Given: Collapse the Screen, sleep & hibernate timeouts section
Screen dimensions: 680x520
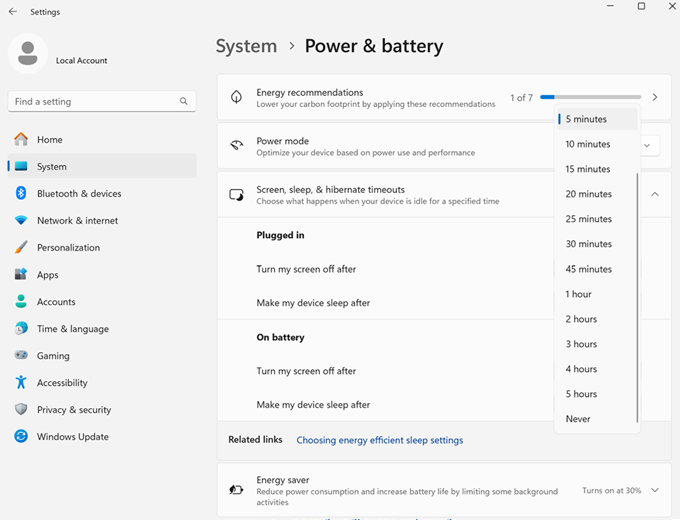Looking at the screenshot, I should [x=655, y=194].
